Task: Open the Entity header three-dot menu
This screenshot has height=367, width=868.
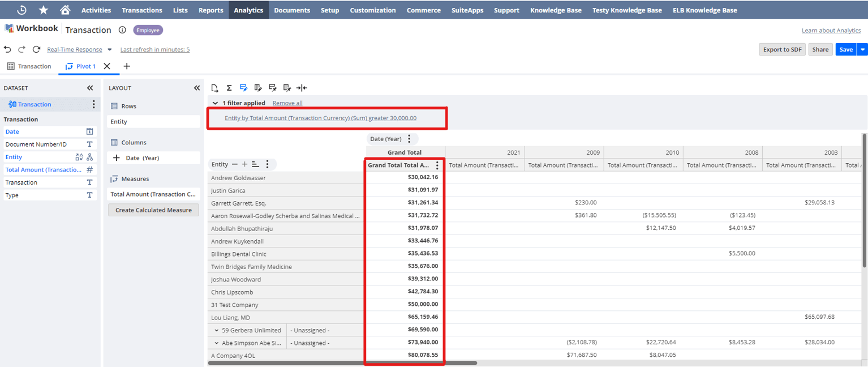Action: [x=268, y=164]
